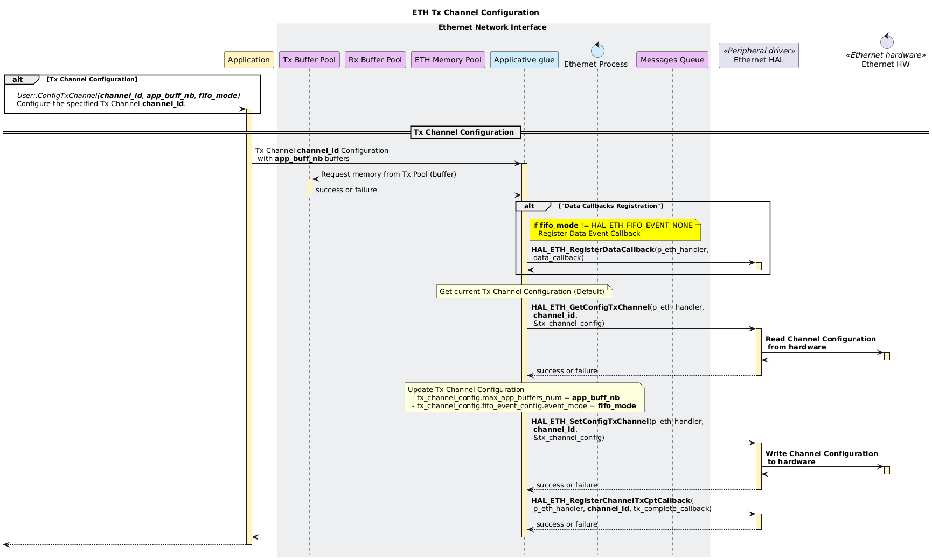This screenshot has height=560, width=932.
Task: Click the 'Ethernet Network Interface' group title
Action: (x=492, y=27)
